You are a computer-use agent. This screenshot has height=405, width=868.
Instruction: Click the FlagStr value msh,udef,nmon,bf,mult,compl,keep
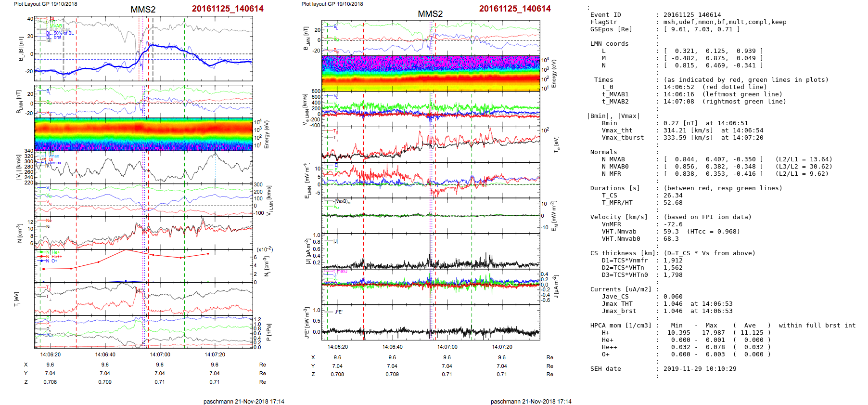click(725, 22)
